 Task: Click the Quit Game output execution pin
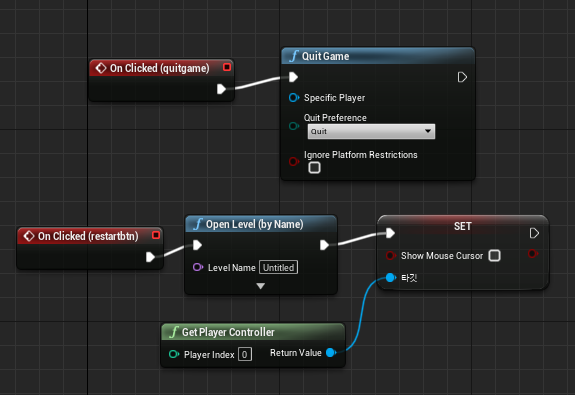point(462,77)
